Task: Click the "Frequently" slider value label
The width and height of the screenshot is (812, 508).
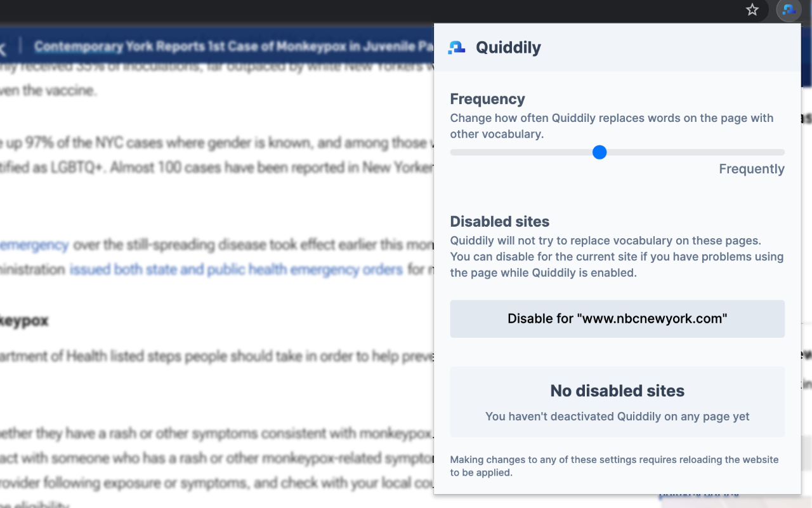Action: click(752, 169)
